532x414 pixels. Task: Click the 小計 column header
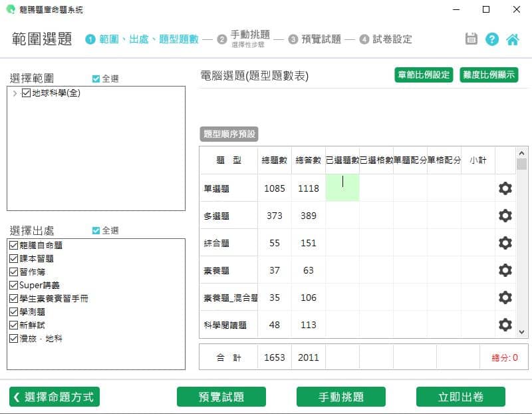(478, 160)
